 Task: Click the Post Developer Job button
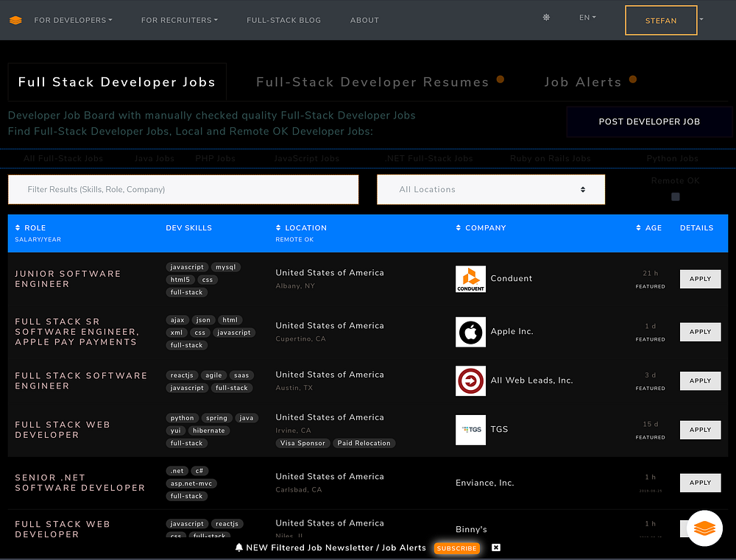[x=649, y=121]
